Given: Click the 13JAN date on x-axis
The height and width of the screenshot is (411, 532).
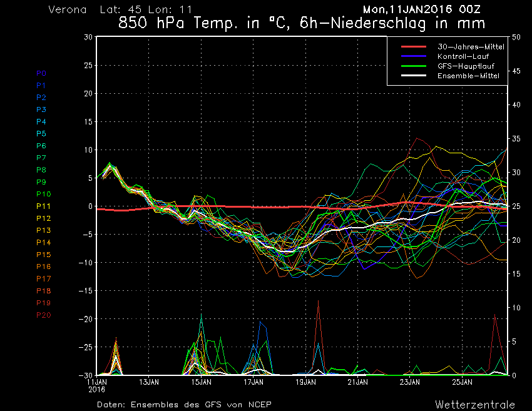Looking at the screenshot, I should coord(148,381).
